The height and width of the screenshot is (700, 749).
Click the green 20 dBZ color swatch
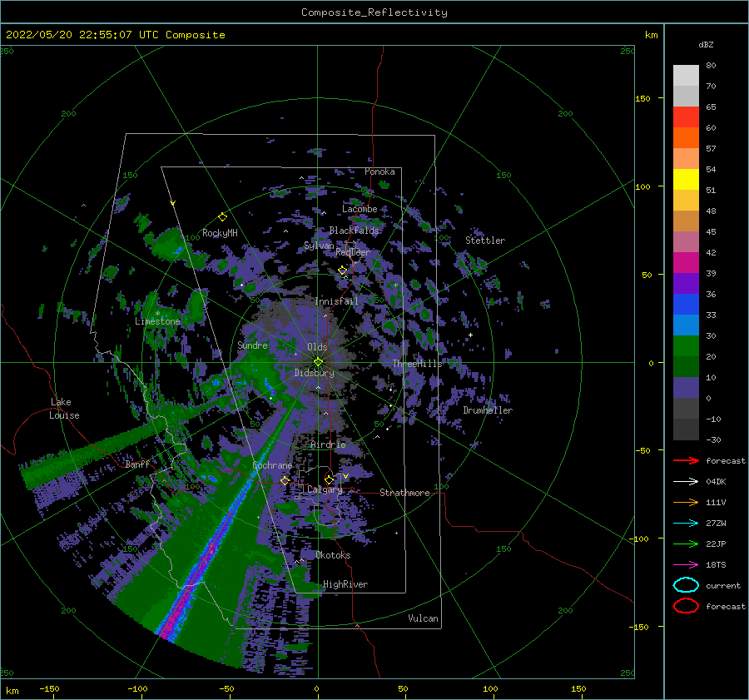tap(686, 346)
